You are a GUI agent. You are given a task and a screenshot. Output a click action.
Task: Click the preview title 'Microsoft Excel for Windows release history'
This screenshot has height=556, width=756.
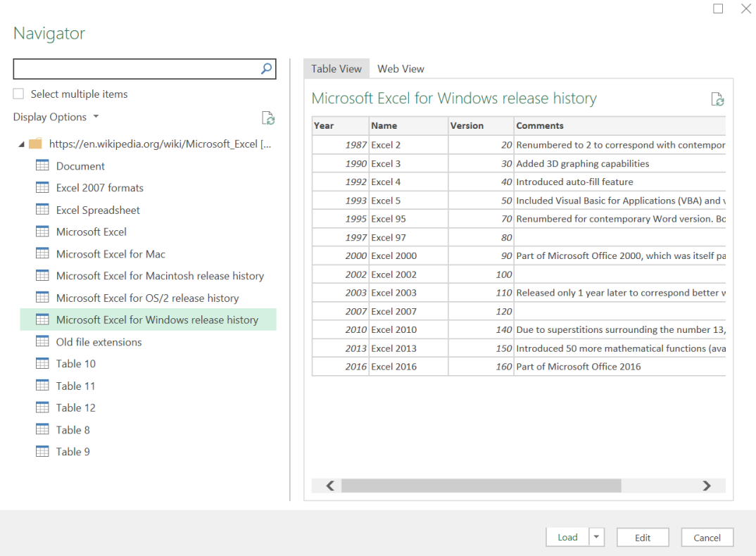pos(454,99)
